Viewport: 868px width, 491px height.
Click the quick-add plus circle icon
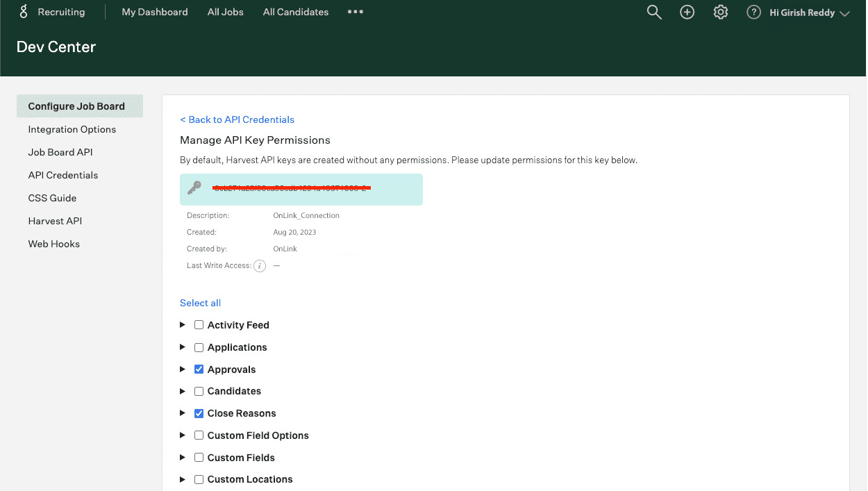(687, 12)
